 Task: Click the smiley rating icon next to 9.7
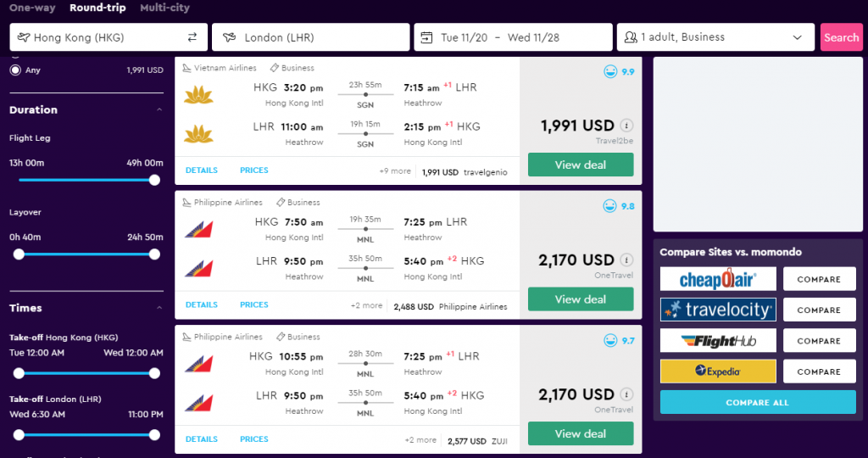pos(610,340)
